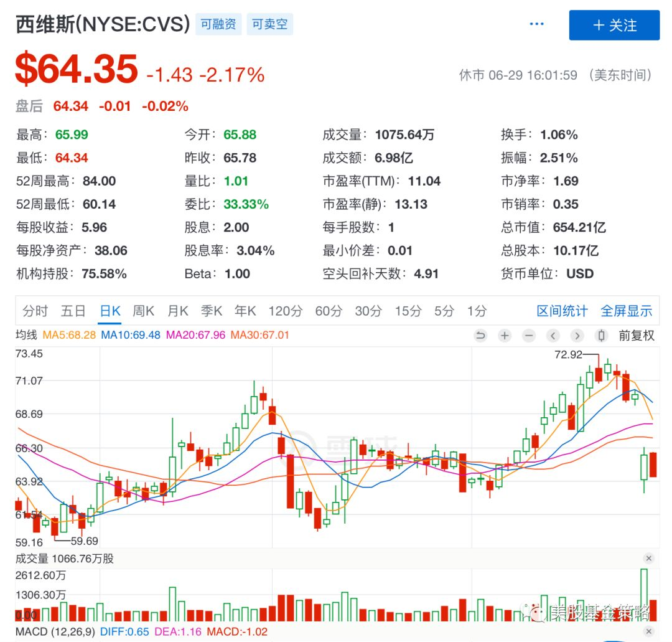Select the 月K chart tab
This screenshot has width=672, height=642.
178,311
